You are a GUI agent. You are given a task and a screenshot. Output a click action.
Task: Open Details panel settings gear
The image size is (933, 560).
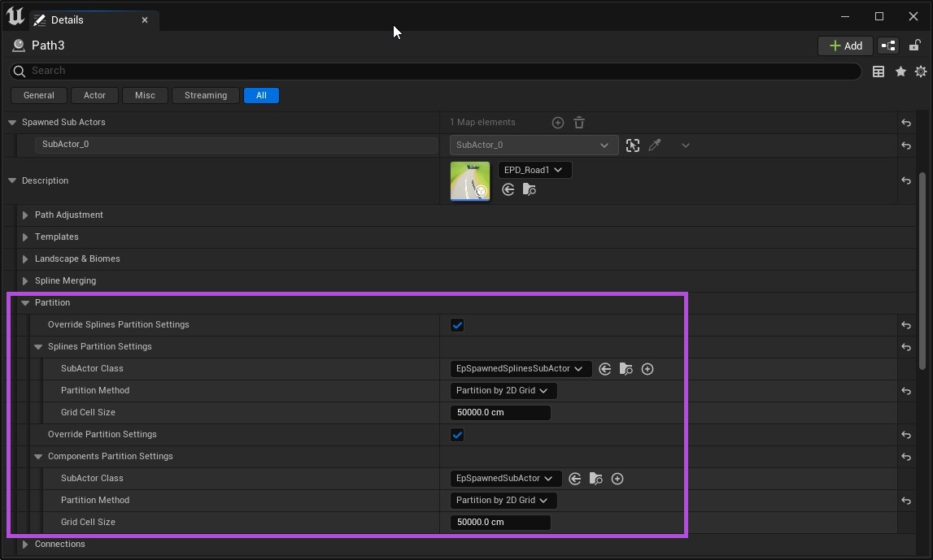point(921,72)
